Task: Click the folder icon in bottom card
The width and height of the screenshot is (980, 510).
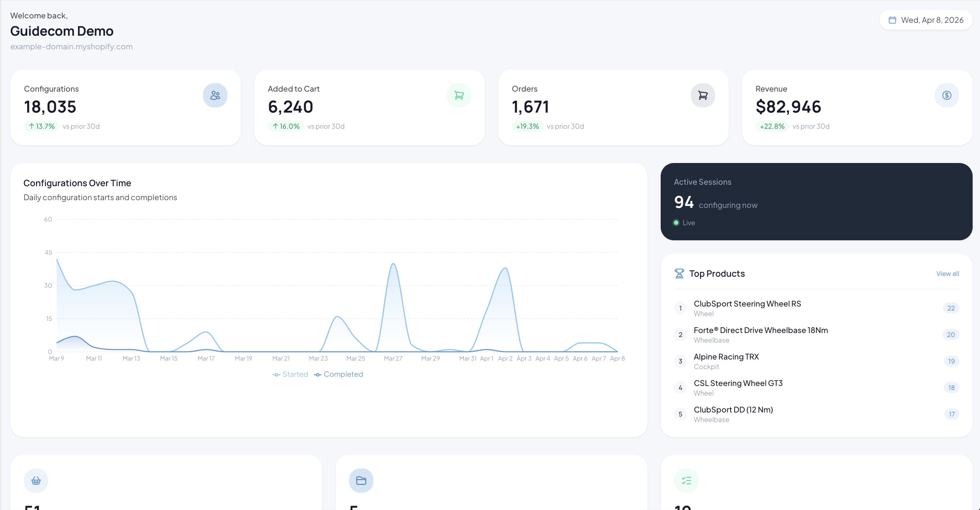Action: 361,481
